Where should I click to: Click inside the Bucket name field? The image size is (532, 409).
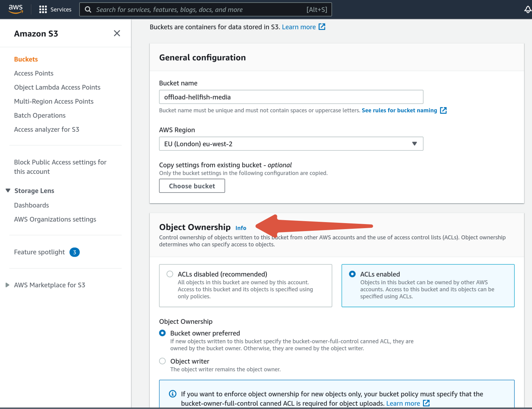(x=291, y=97)
